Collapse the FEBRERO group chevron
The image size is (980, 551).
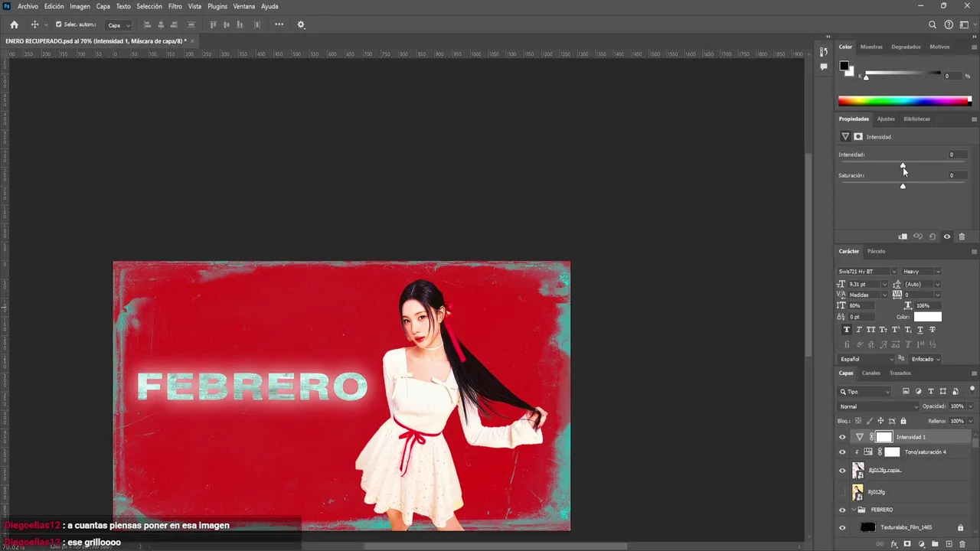point(852,510)
